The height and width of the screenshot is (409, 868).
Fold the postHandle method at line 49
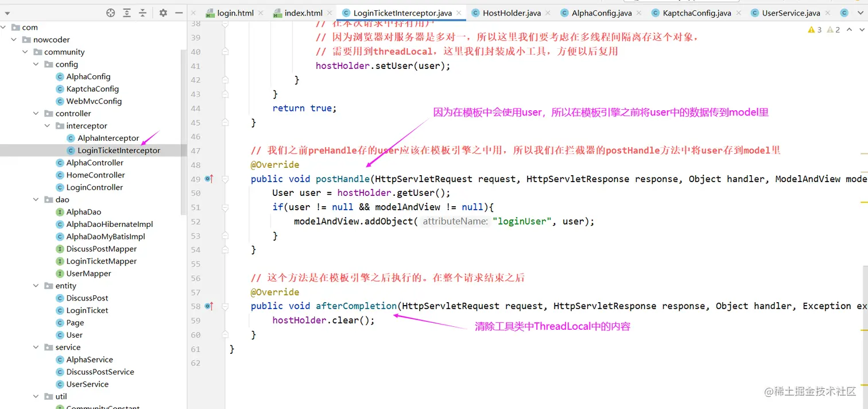[x=225, y=179]
